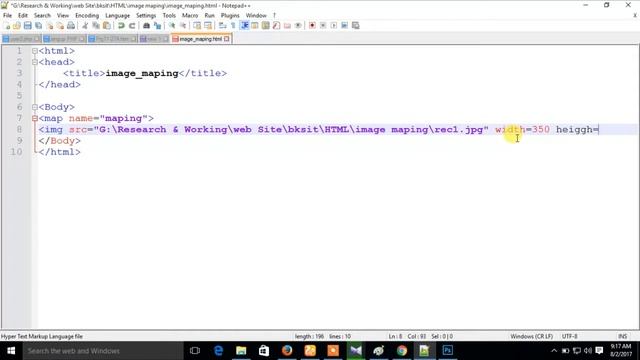Open a file with the folder icon
The height and width of the screenshot is (360, 640).
pos(17,26)
